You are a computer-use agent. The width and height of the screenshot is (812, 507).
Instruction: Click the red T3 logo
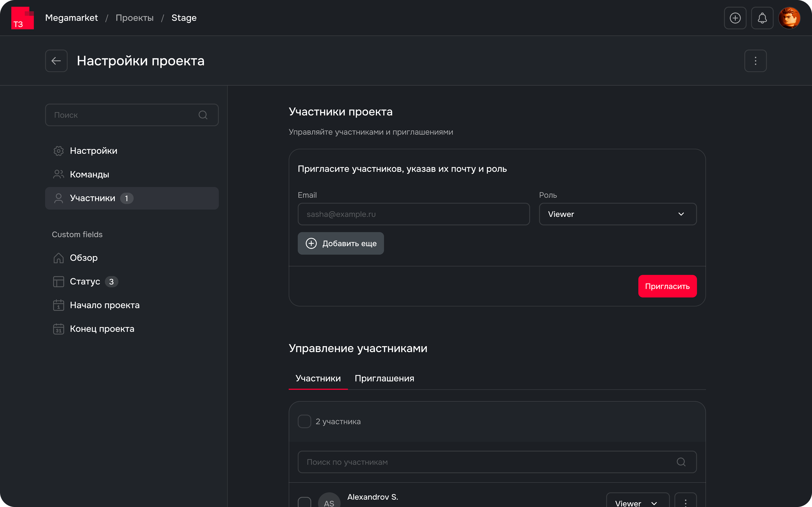point(22,18)
